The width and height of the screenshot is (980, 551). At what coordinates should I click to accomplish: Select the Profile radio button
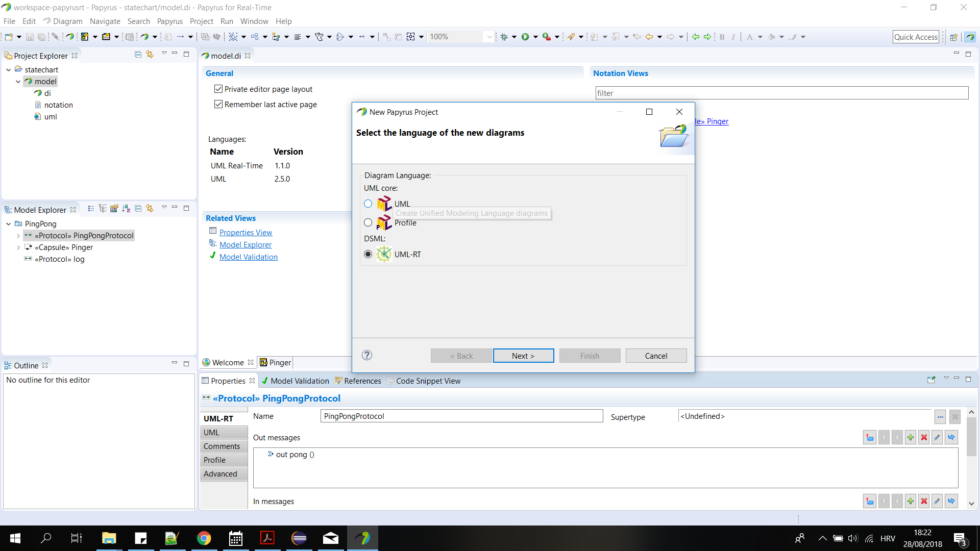point(368,222)
